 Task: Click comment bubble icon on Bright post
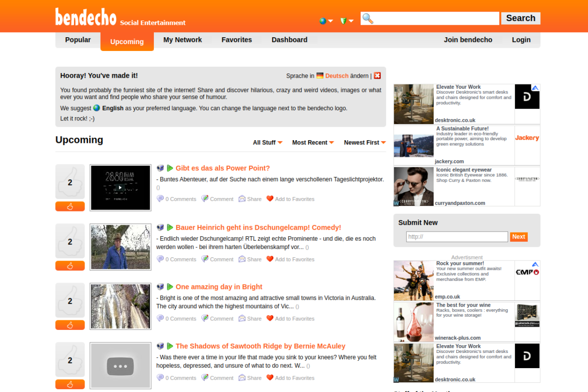(x=160, y=318)
